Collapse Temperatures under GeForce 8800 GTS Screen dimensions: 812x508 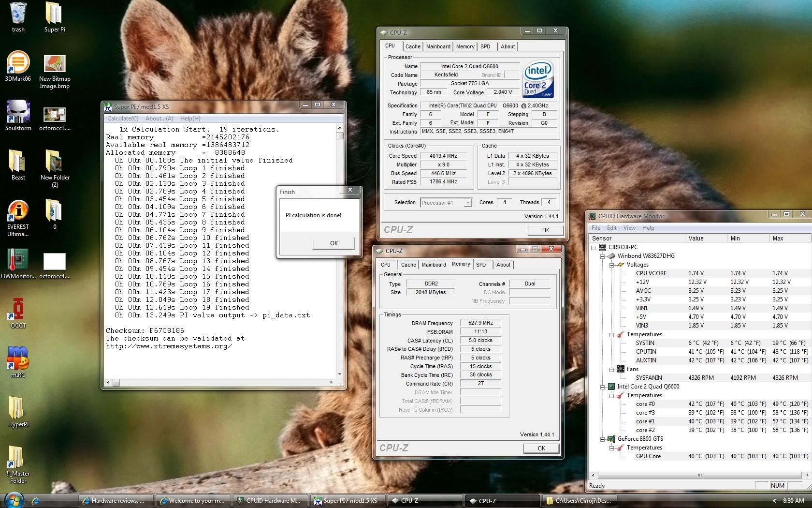pyautogui.click(x=611, y=448)
